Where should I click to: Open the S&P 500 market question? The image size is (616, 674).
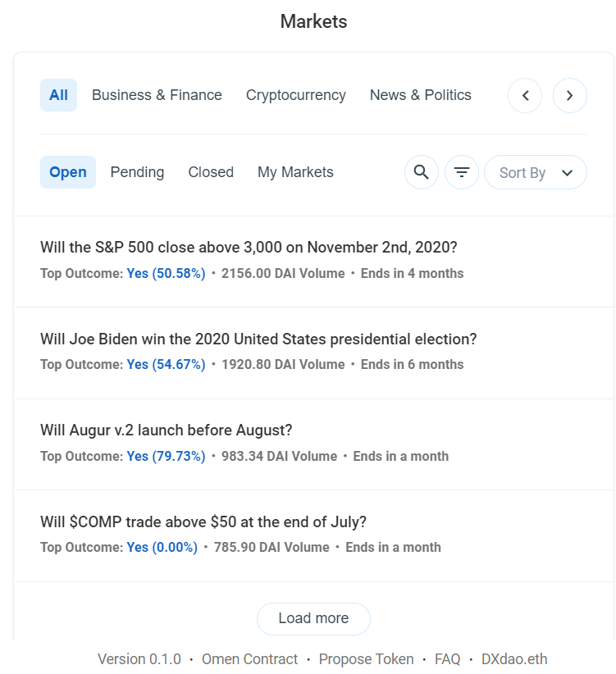(x=249, y=248)
